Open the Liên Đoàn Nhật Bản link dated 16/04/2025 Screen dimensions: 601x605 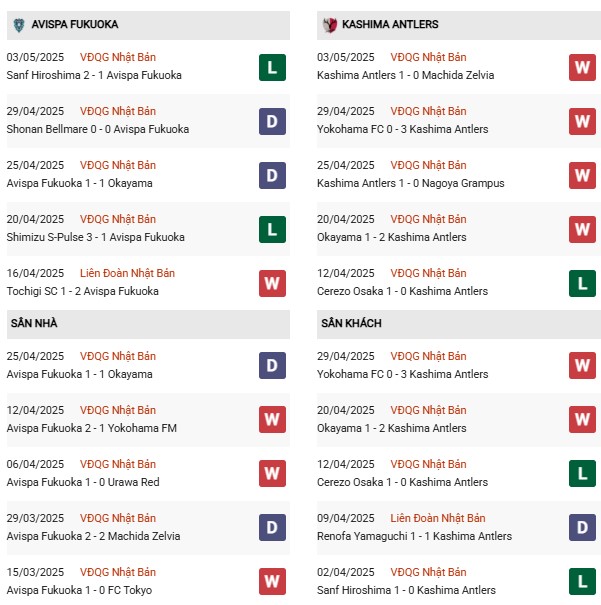tap(127, 273)
